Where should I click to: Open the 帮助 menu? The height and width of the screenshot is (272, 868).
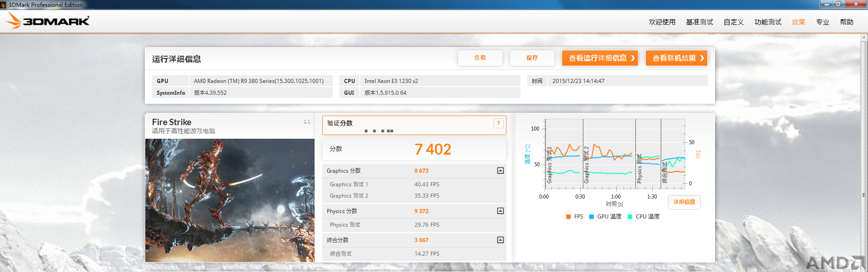pyautogui.click(x=847, y=22)
